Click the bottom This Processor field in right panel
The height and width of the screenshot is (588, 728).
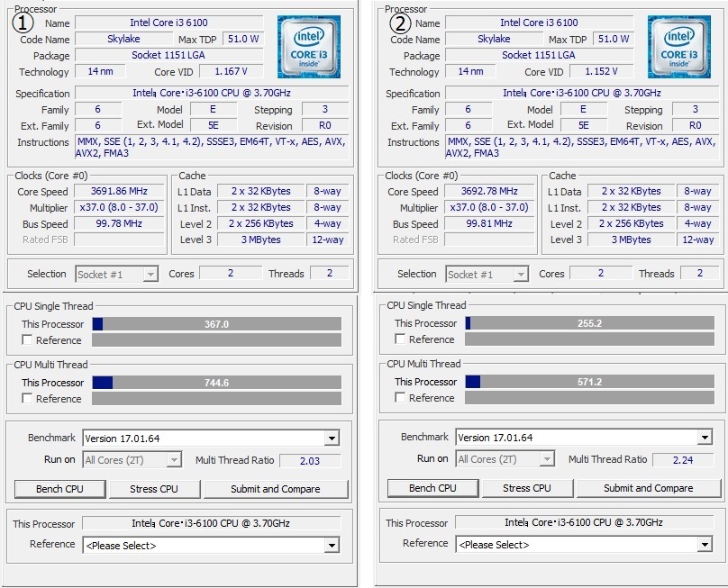pyautogui.click(x=584, y=522)
